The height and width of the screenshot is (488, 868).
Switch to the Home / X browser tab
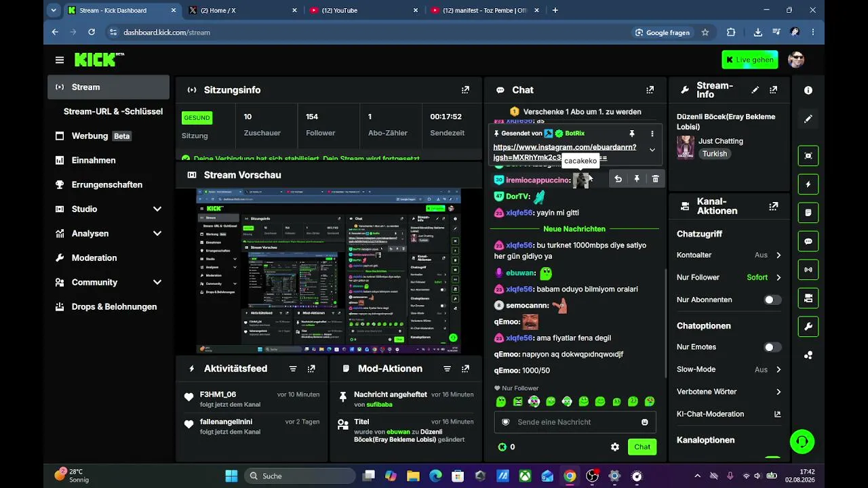(x=242, y=10)
